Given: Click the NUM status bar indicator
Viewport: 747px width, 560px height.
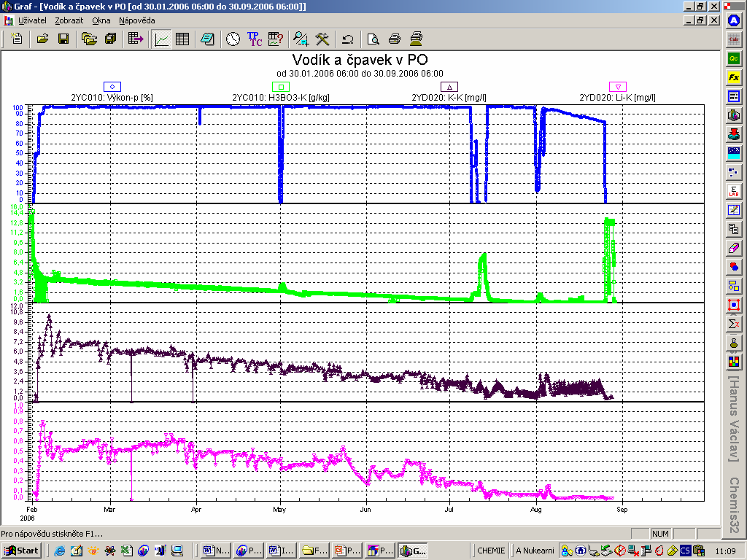Looking at the screenshot, I should (x=660, y=534).
